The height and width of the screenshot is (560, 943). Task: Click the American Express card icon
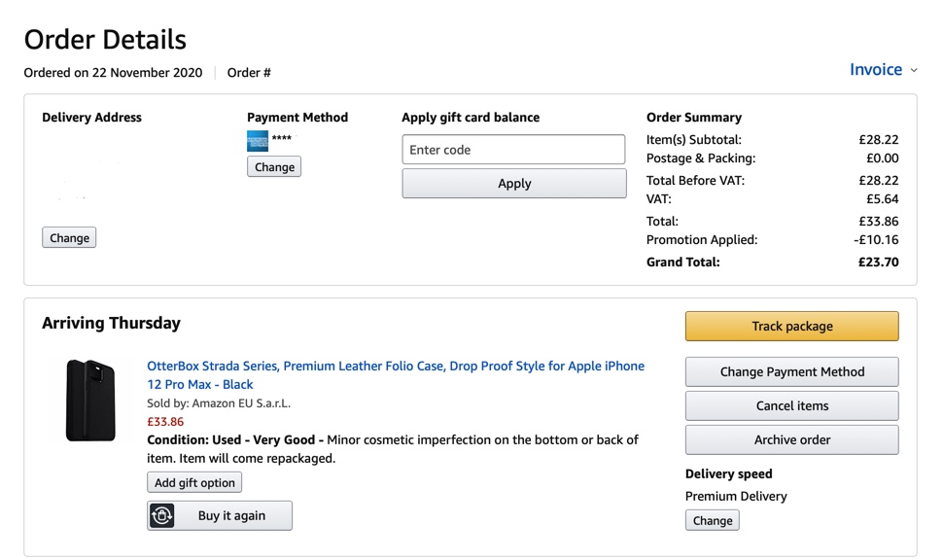pyautogui.click(x=258, y=141)
